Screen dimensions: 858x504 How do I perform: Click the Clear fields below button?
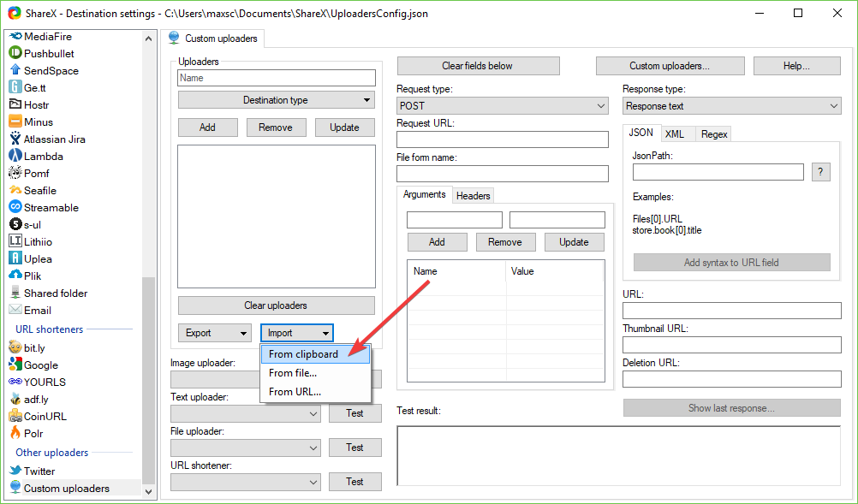point(478,66)
